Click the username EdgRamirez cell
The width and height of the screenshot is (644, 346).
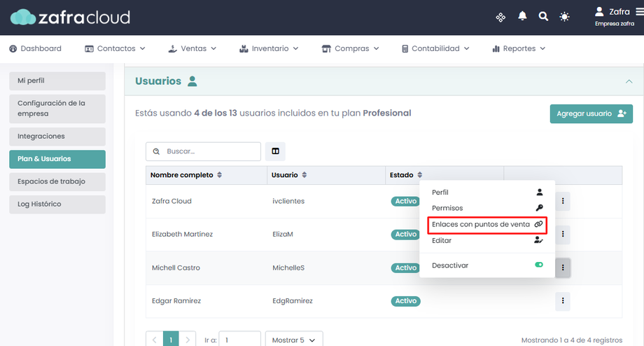[x=293, y=300]
